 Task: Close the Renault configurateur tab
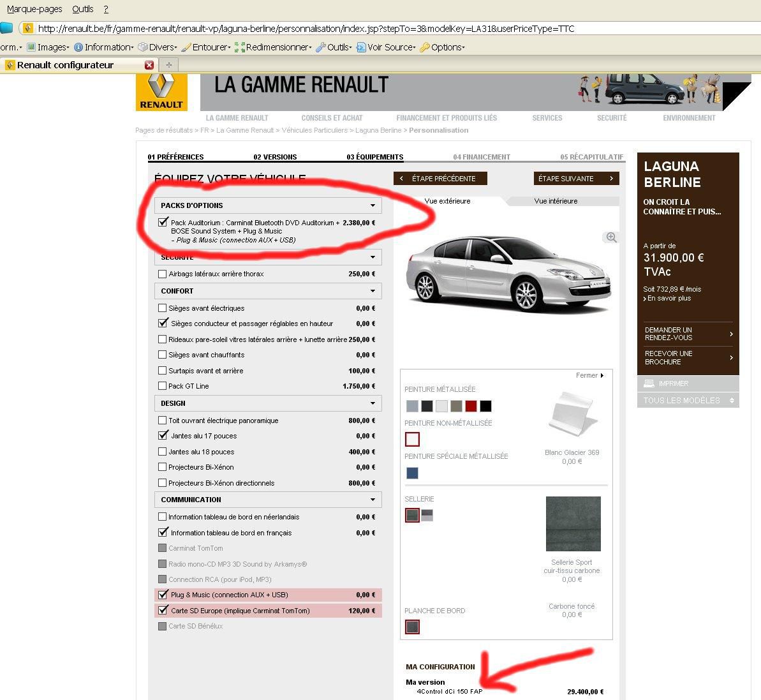pos(149,65)
